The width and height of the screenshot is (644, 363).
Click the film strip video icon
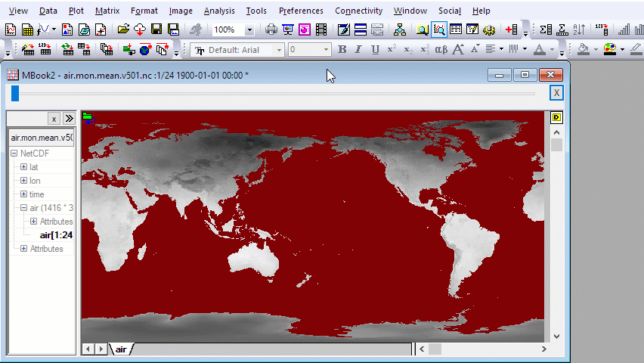[x=321, y=29]
